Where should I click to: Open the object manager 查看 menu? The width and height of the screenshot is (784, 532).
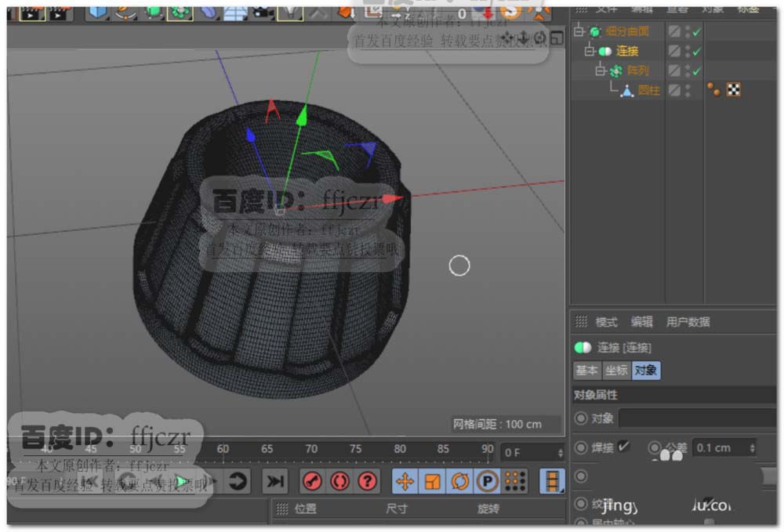point(677,9)
